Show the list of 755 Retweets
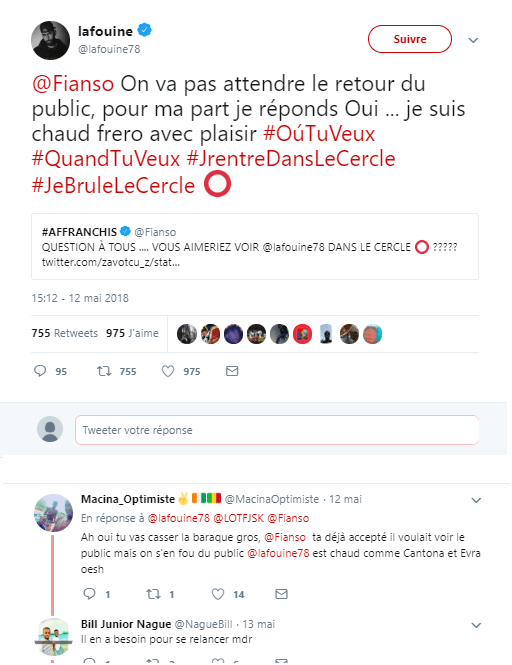 (64, 333)
